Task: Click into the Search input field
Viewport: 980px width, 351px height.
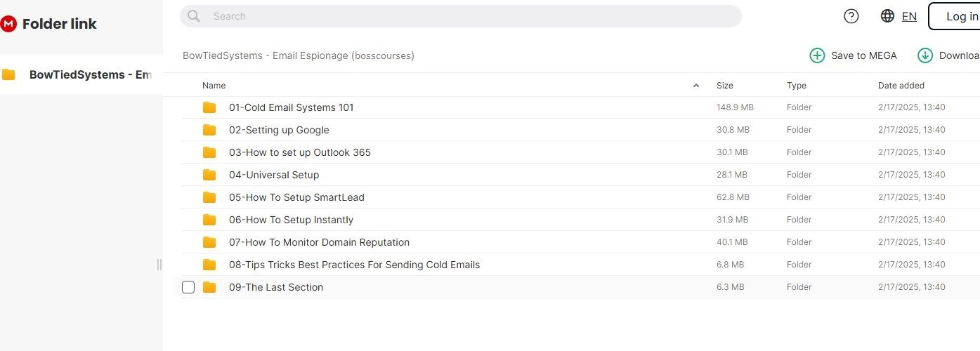Action: pos(471,16)
